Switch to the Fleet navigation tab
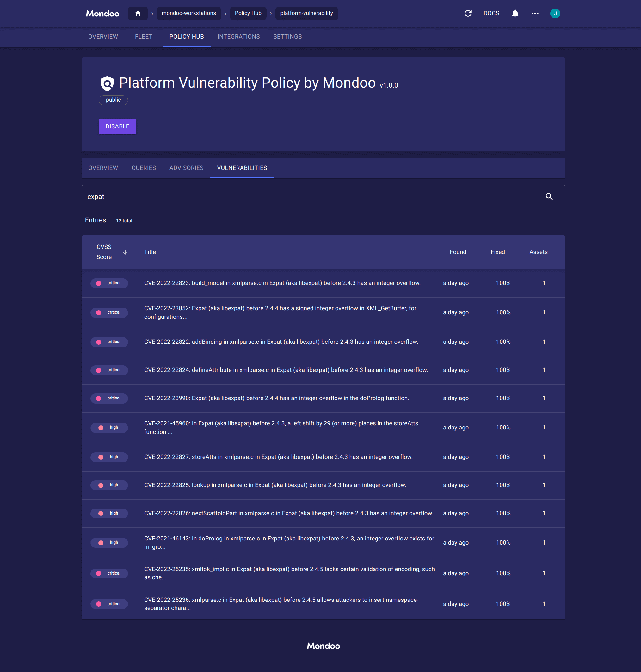This screenshot has height=672, width=641. 143,37
